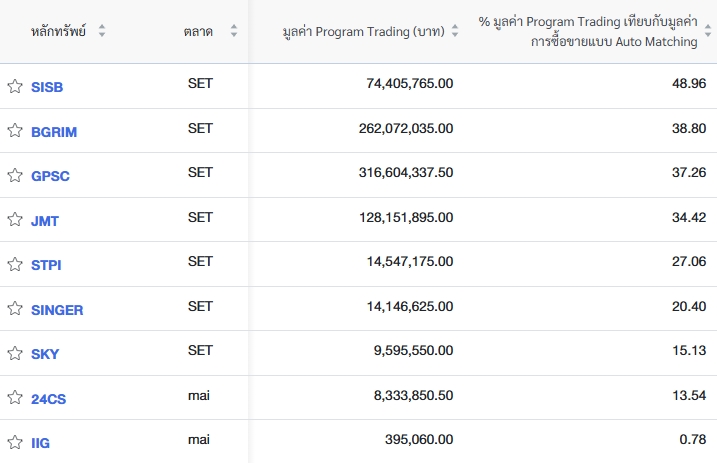Click SET market cell in JMT row
Viewport: 717px width, 463px height.
[x=200, y=217]
